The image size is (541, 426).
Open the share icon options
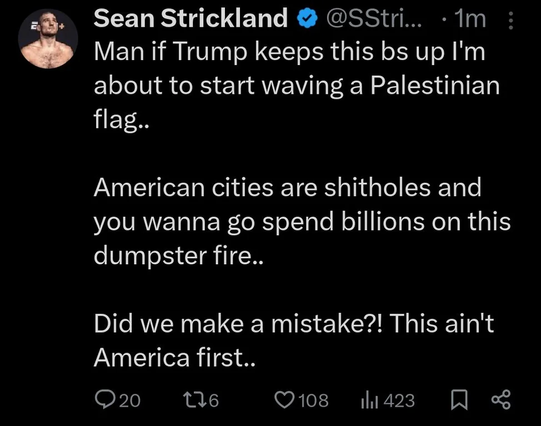click(x=501, y=399)
